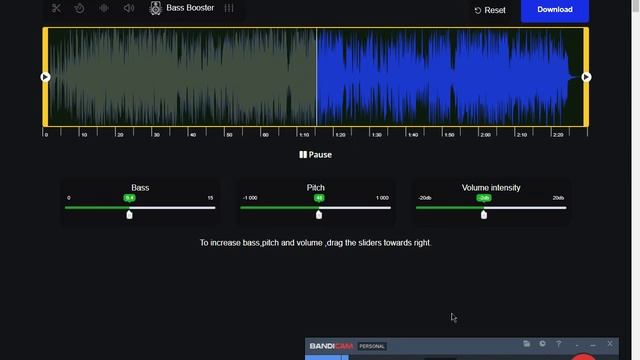Select the Bass Booster tool
The width and height of the screenshot is (640, 360).
[x=182, y=8]
